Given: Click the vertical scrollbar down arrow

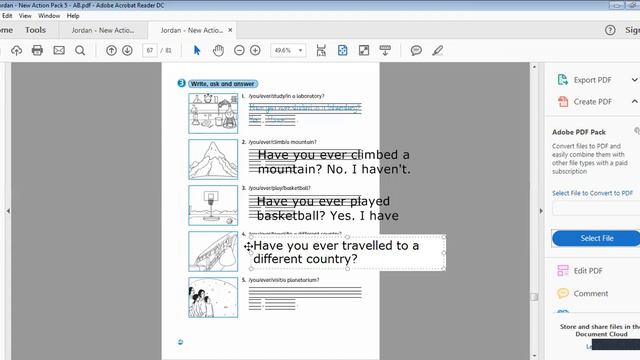Looking at the screenshot, I should tap(534, 356).
